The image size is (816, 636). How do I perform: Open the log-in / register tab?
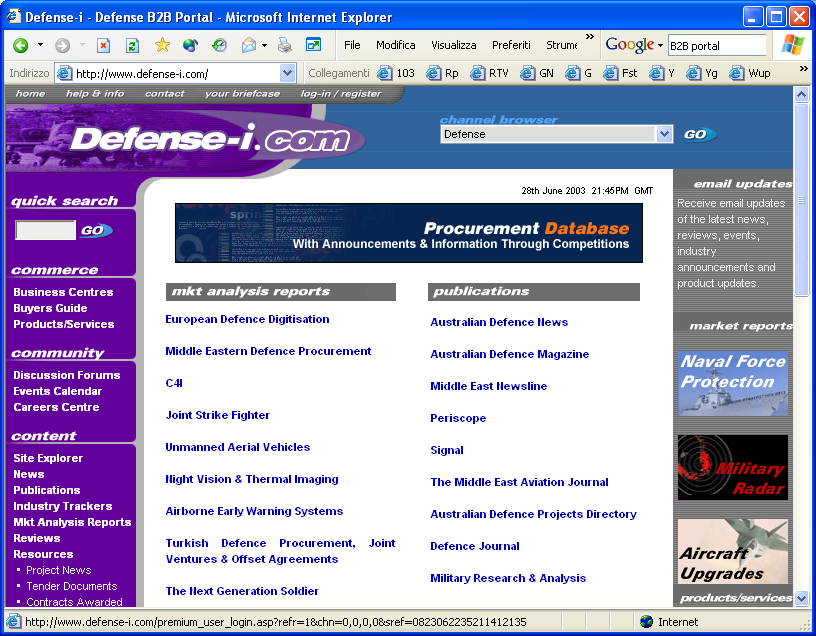(x=340, y=94)
